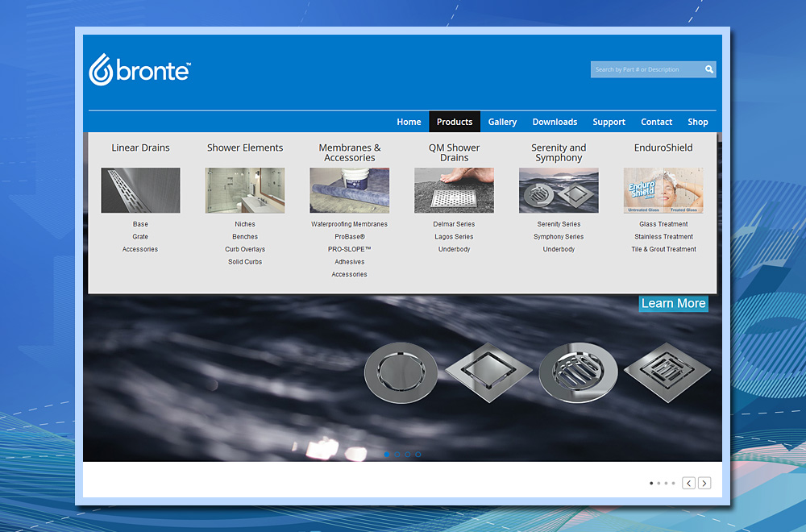This screenshot has height=532, width=806.
Task: Select the first dot beside the arrows
Action: coord(651,483)
